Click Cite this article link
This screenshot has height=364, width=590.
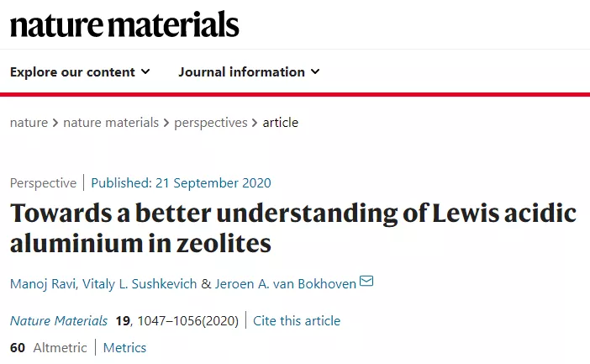[x=297, y=321]
